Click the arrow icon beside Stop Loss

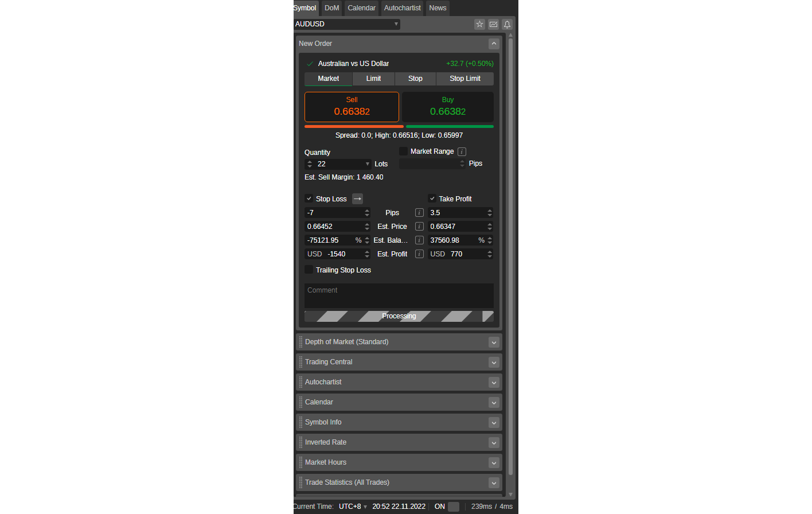[357, 198]
